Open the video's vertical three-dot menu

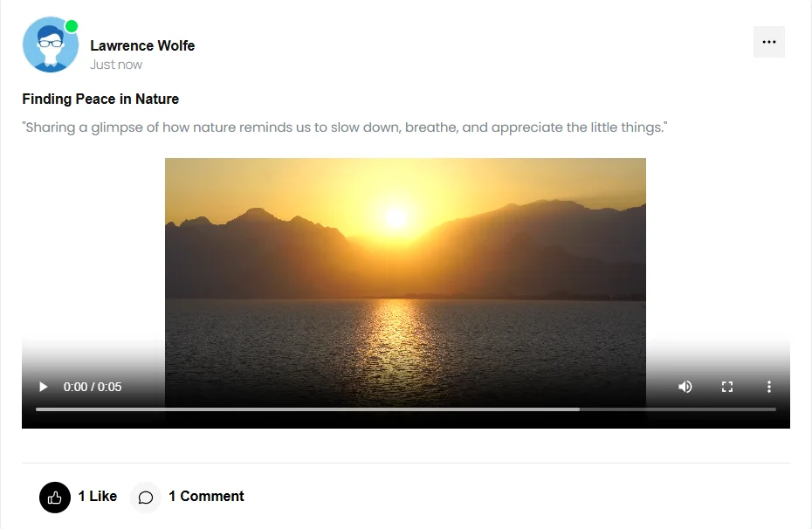(769, 387)
